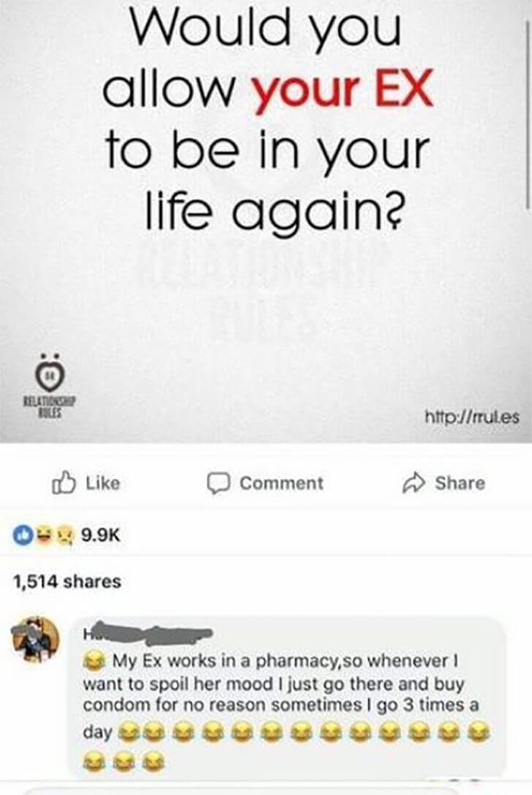Click the blurred commenter name
This screenshot has height=795, width=532.
tap(148, 632)
